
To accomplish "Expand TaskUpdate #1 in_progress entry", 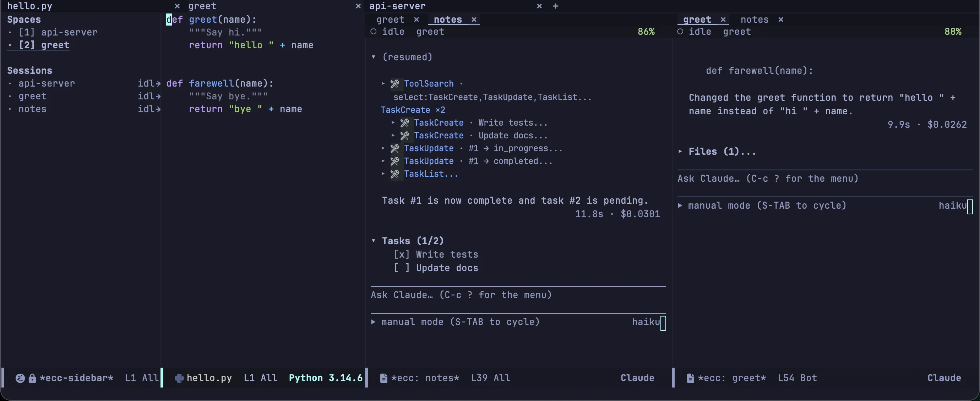I will [x=383, y=148].
